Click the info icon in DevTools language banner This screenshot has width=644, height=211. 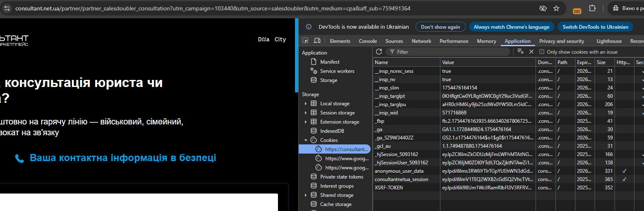309,27
